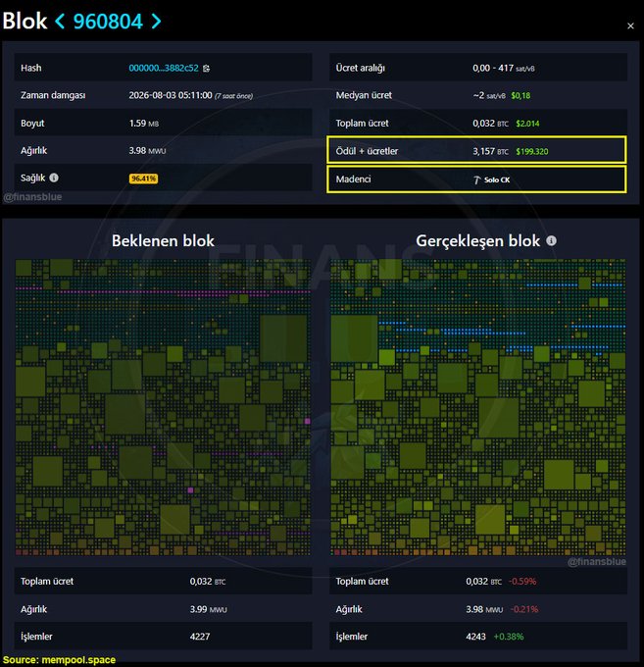644x667 pixels.
Task: Select the fee range 0,00 - 417 sat/vB
Action: coord(503,68)
